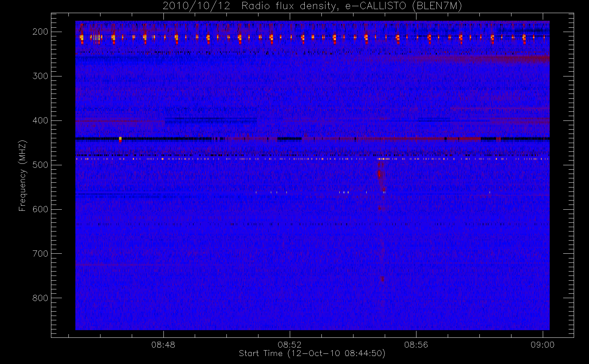Click the red radio burst just below 500 MHz
The image size is (589, 364).
pyautogui.click(x=379, y=174)
